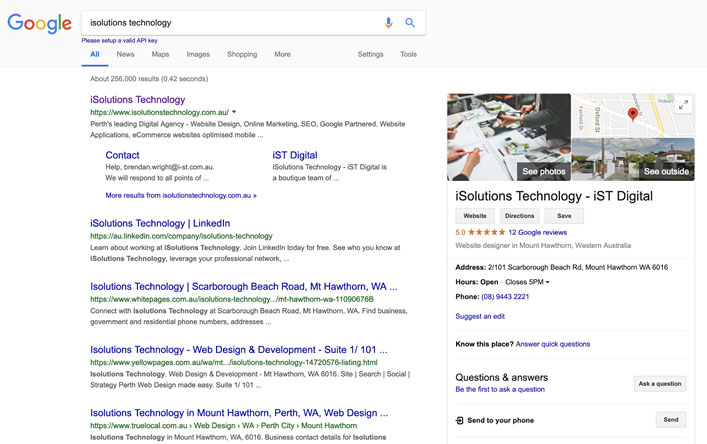Click the red map location pin

tap(632, 114)
